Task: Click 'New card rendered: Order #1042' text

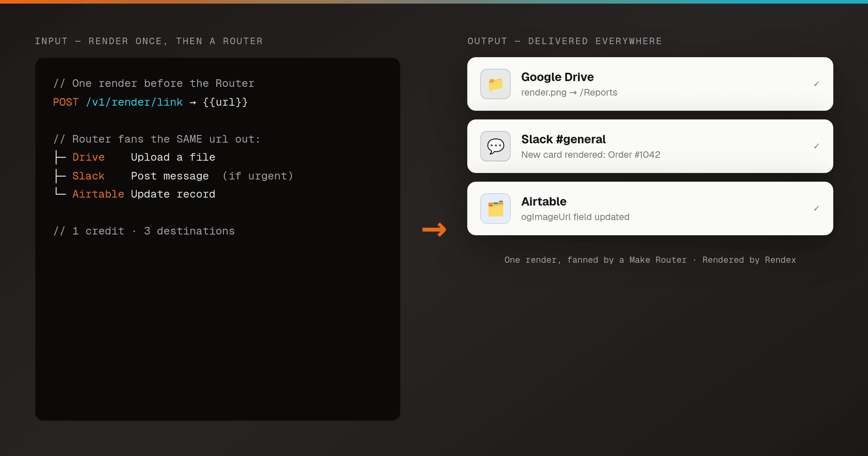Action: pyautogui.click(x=591, y=155)
